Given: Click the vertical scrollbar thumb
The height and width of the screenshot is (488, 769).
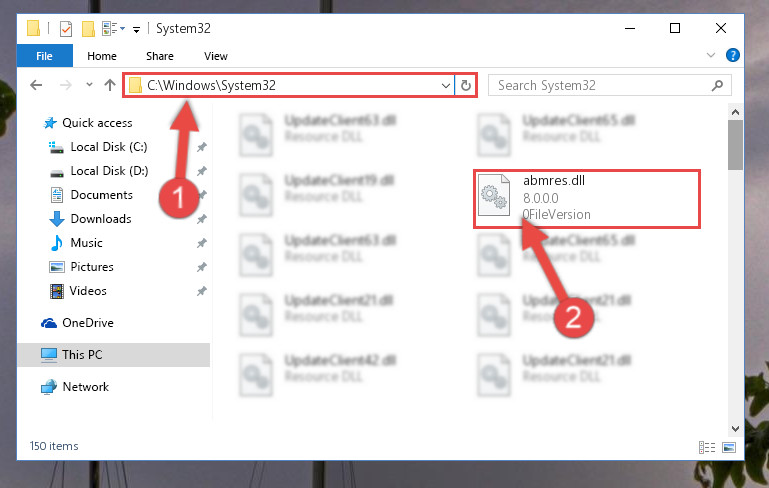Looking at the screenshot, I should click(x=735, y=145).
